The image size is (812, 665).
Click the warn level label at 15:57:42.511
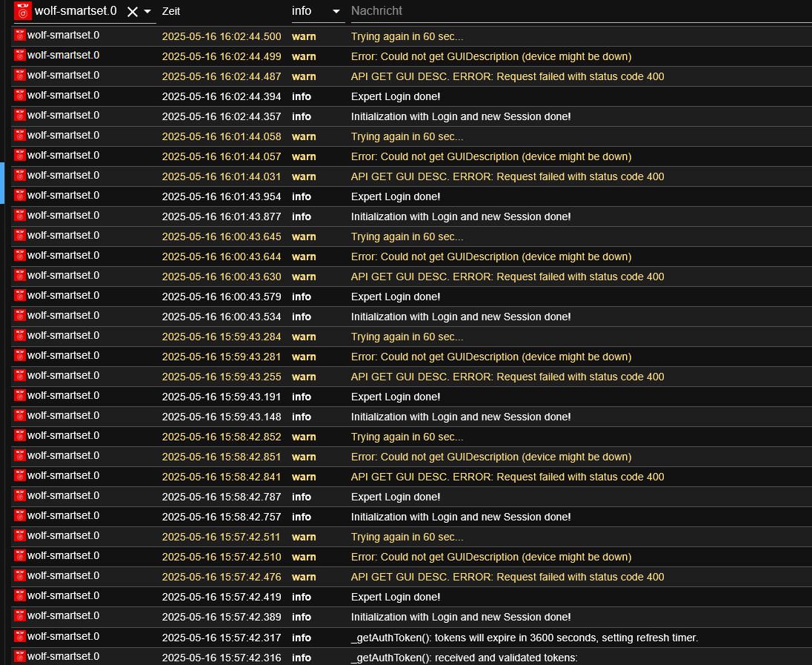pyautogui.click(x=304, y=537)
